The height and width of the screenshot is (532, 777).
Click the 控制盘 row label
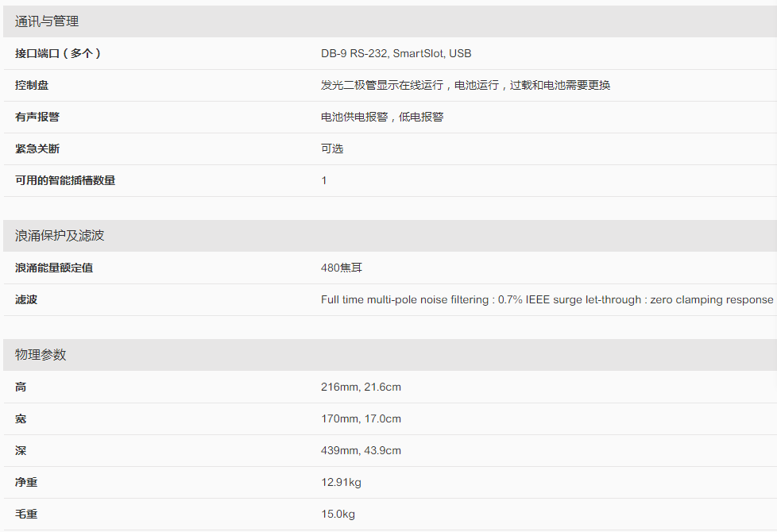tap(32, 85)
